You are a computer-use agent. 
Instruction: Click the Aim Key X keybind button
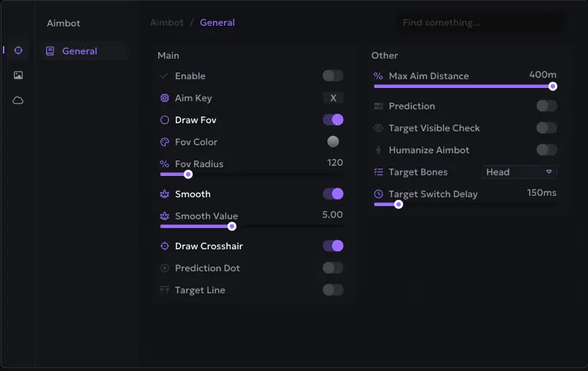coord(333,98)
